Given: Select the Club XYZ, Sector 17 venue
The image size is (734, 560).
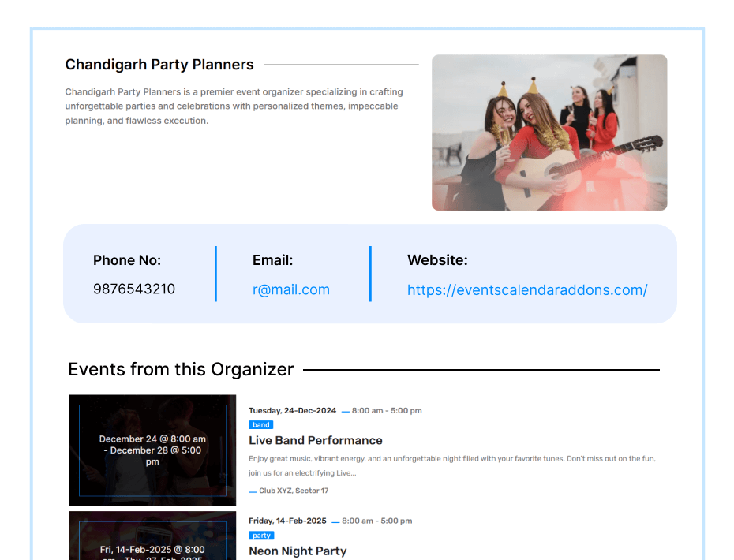Looking at the screenshot, I should coord(293,491).
